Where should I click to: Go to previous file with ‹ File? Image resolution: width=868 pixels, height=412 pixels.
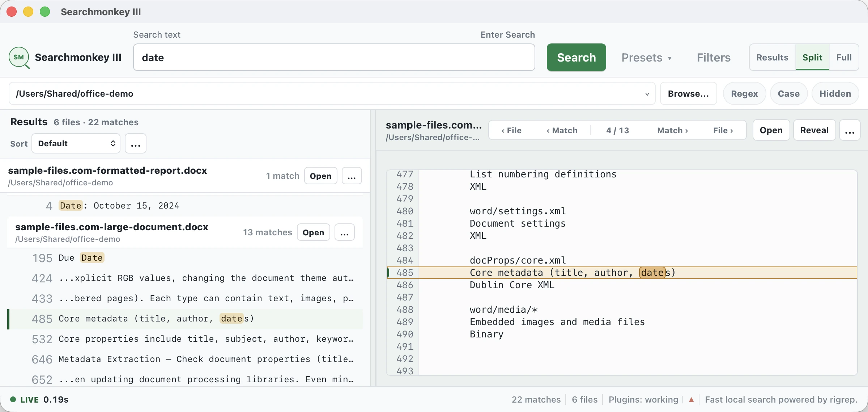511,130
